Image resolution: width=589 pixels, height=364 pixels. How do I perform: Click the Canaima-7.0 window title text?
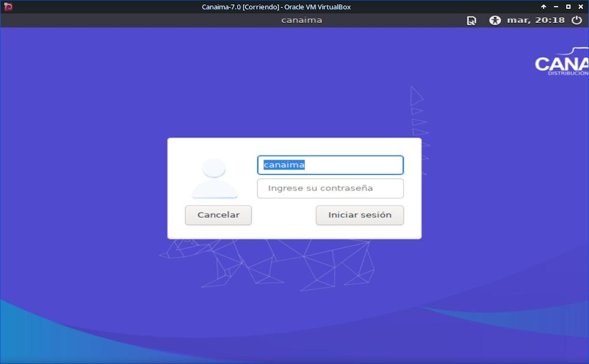276,7
